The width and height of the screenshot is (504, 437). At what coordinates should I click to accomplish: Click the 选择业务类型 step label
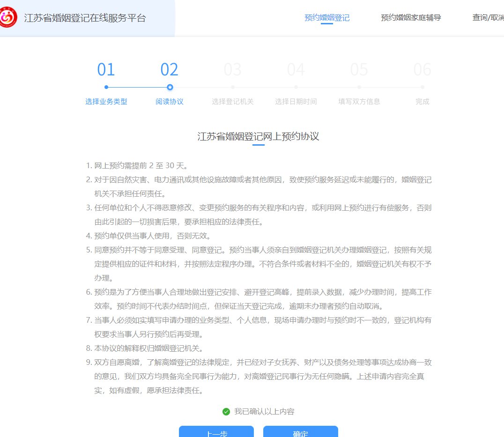tap(106, 102)
